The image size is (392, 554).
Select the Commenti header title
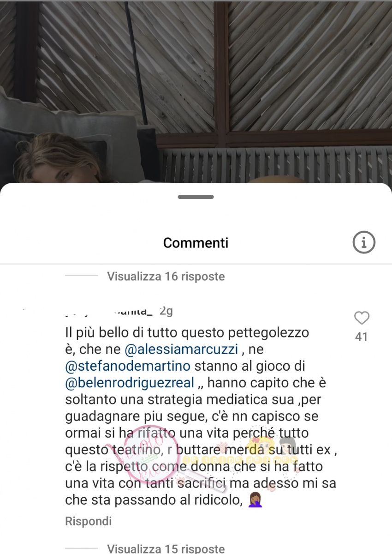(x=196, y=242)
